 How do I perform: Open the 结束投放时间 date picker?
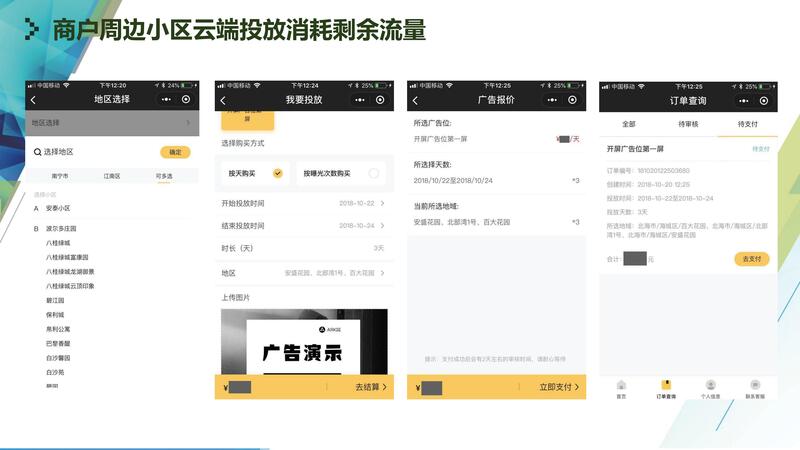pos(303,225)
